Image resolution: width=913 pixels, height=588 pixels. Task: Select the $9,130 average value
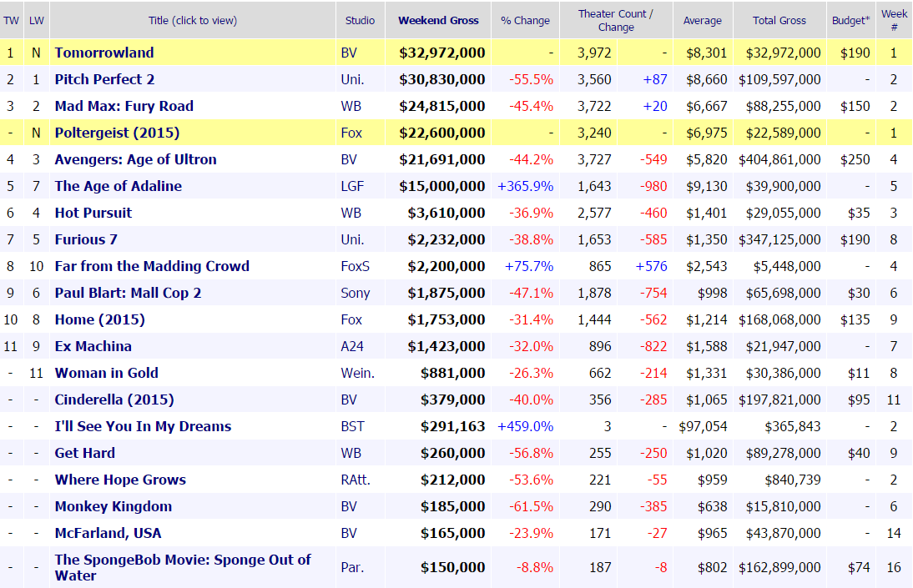pos(707,186)
